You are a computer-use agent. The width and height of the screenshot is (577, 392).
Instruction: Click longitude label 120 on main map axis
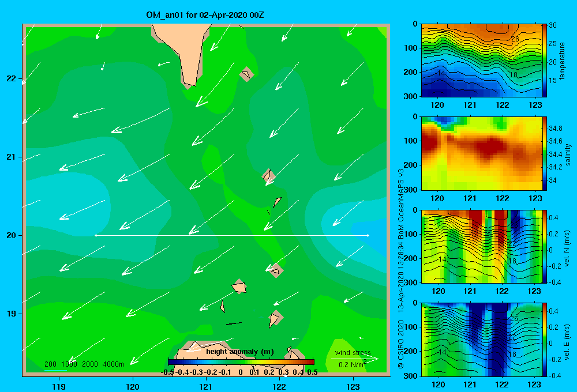click(x=133, y=386)
